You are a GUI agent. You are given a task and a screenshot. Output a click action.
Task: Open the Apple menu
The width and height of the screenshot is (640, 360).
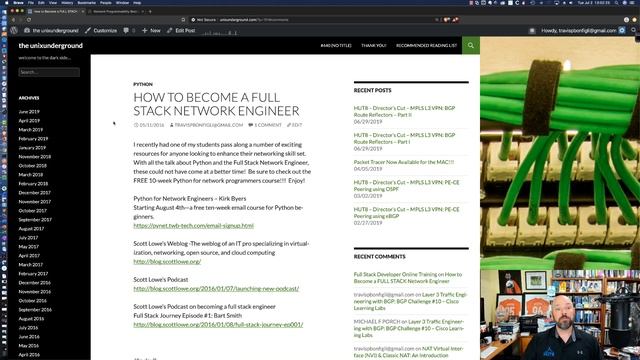tap(6, 2)
